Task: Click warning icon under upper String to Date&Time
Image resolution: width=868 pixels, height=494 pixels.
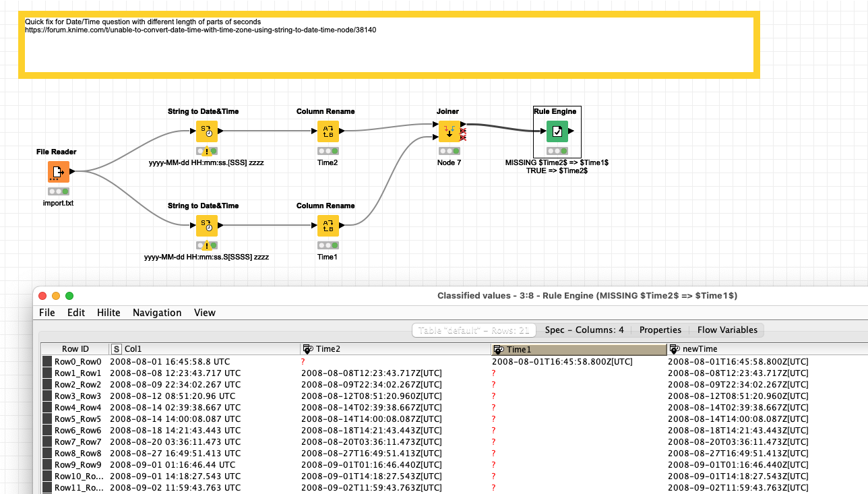Action: (x=207, y=152)
